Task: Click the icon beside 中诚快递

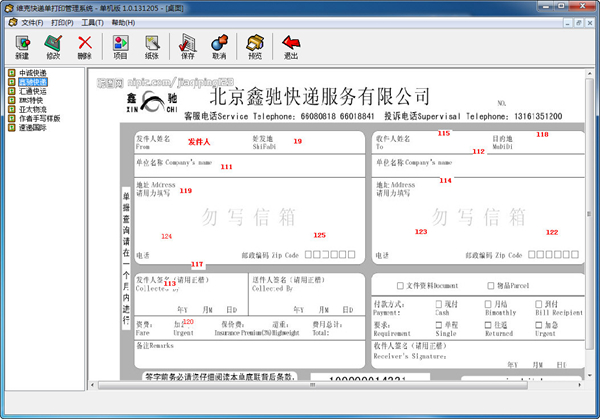Action: pos(12,73)
